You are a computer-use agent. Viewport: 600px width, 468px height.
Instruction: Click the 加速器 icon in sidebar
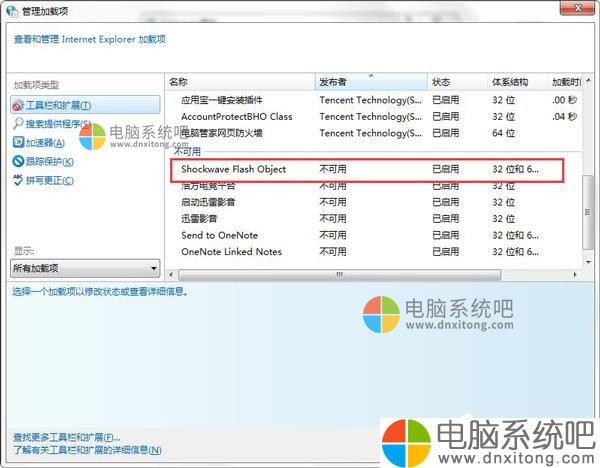(x=19, y=143)
